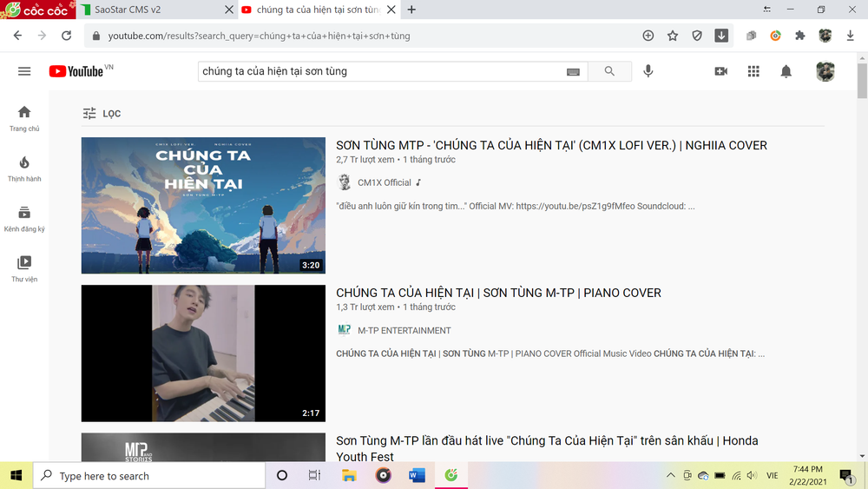
Task: Click the magnifier search button
Action: pos(609,71)
